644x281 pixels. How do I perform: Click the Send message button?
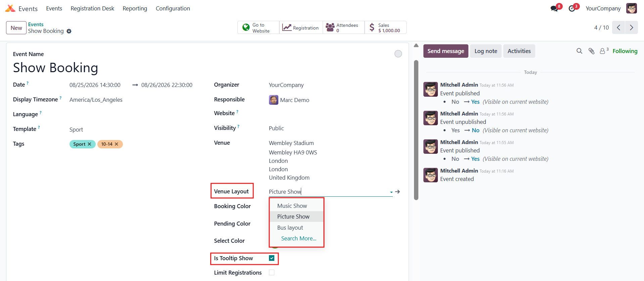(x=446, y=51)
